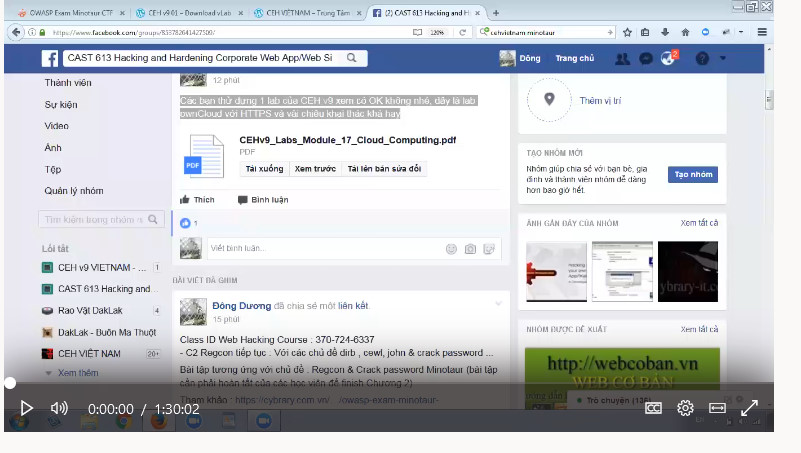Open Facebook messages icon

(x=646, y=59)
